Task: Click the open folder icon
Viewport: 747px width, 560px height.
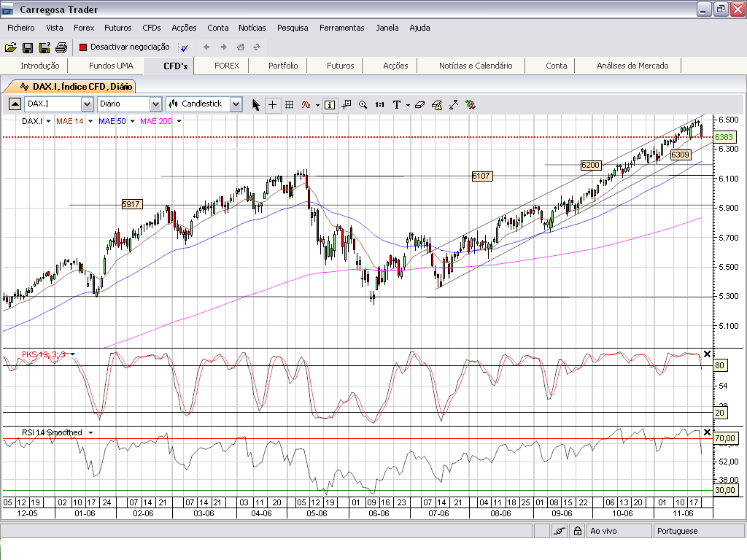Action: 10,47
